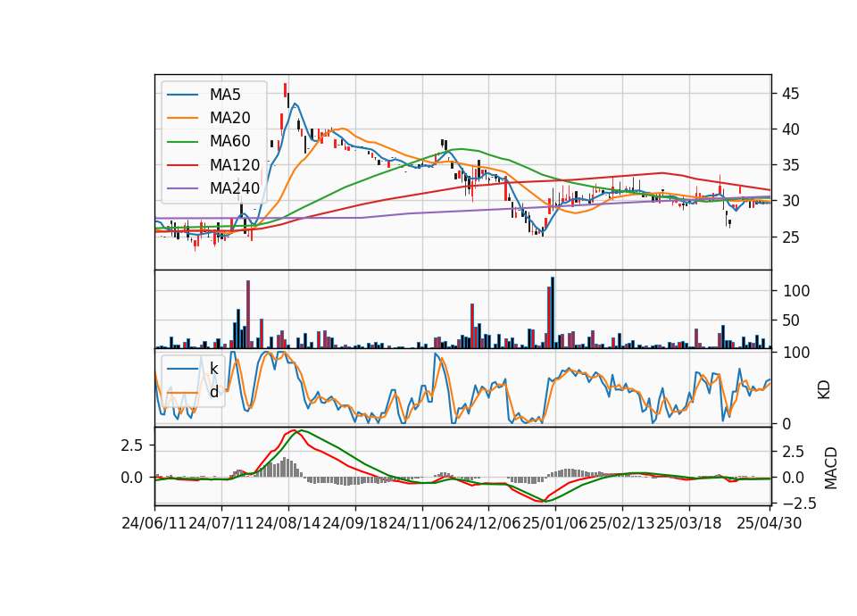Click the 25/04/30 date label
Screen dimensions: 857x616
click(769, 524)
